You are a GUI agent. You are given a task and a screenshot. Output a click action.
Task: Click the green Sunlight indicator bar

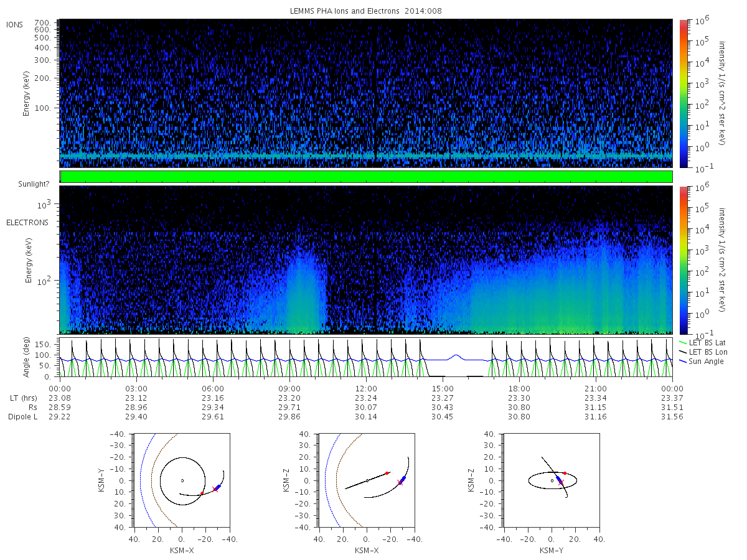coord(366,177)
